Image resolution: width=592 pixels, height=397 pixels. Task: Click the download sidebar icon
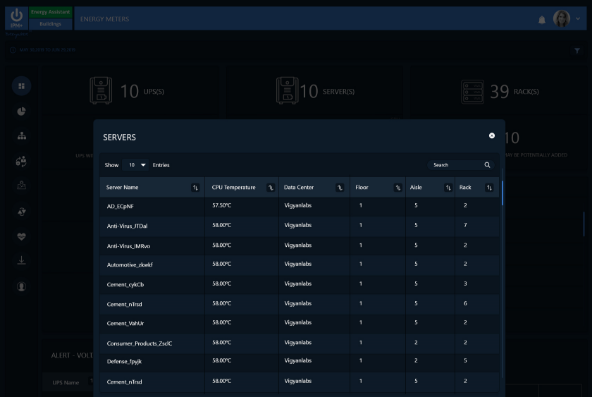22,260
